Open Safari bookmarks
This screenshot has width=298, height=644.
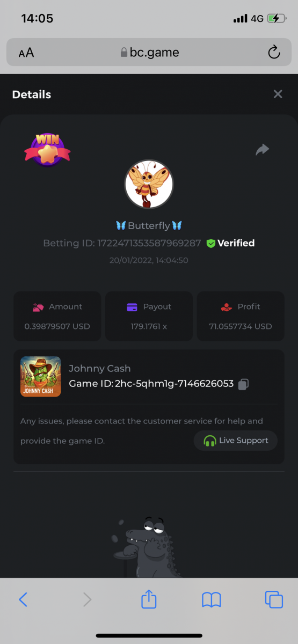tap(212, 599)
